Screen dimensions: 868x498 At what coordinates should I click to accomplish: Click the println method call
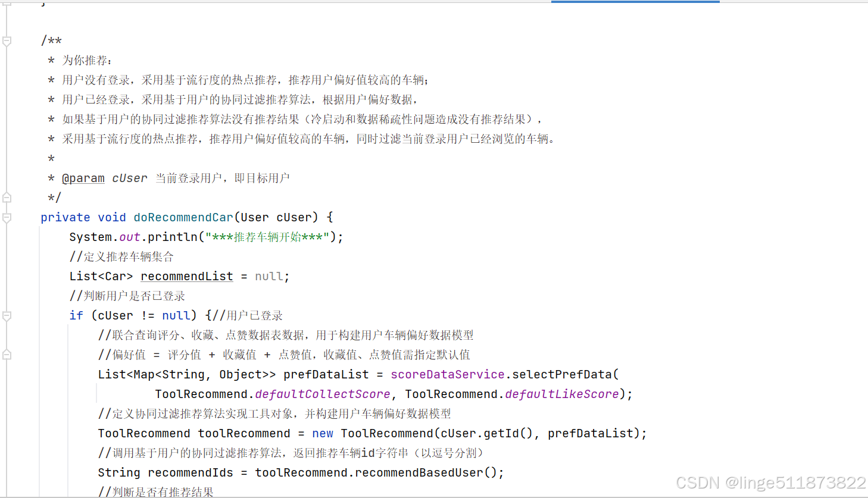173,237
